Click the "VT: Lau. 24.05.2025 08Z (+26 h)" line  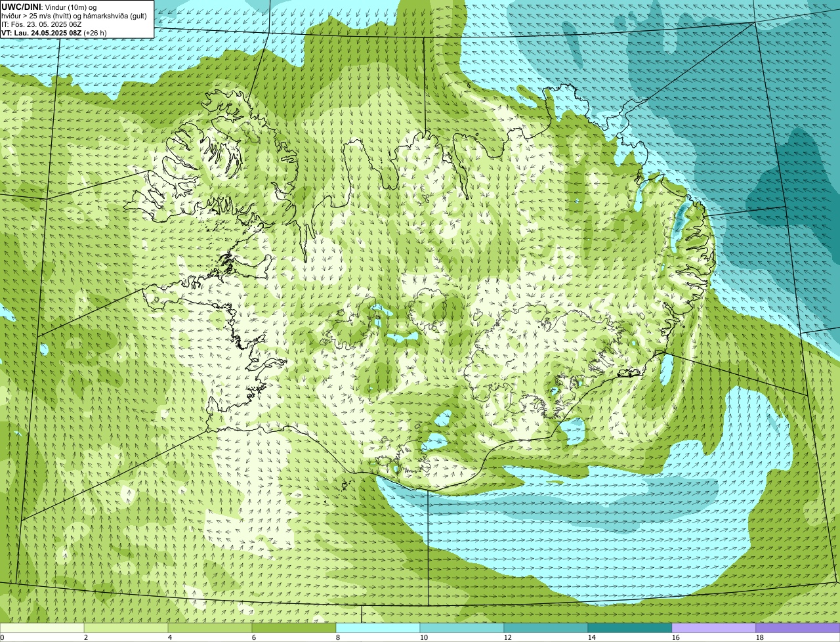click(54, 32)
